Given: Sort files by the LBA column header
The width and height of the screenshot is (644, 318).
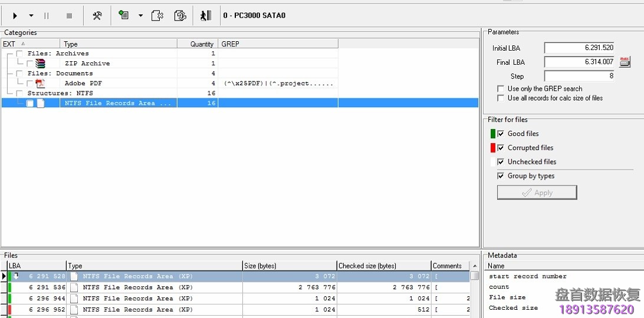Looking at the screenshot, I should [x=37, y=266].
